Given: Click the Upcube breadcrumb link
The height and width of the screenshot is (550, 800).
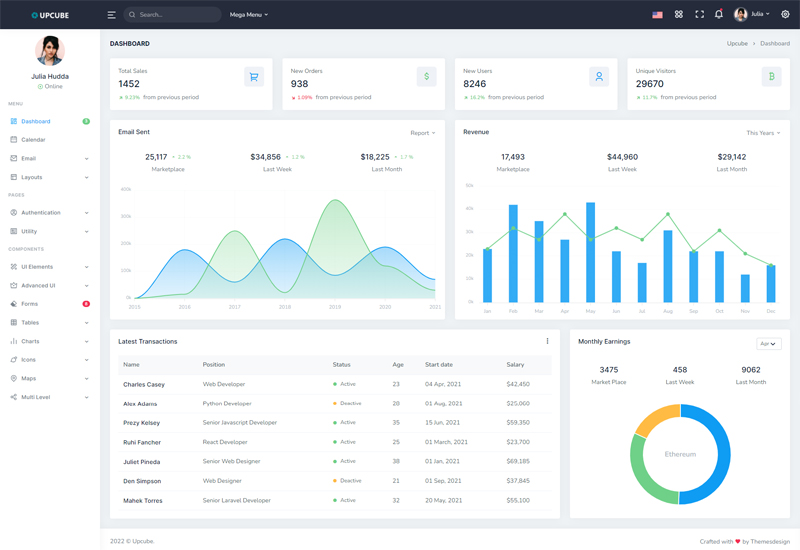Looking at the screenshot, I should coord(737,44).
